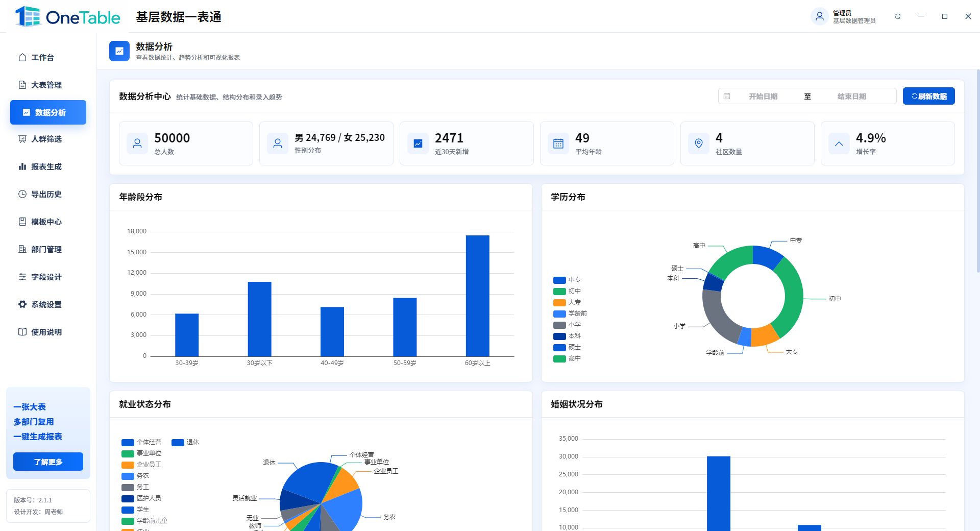Screen dimensions: 980x531
Task: Toggle the 退休 legend in employment chart
Action: (x=185, y=442)
